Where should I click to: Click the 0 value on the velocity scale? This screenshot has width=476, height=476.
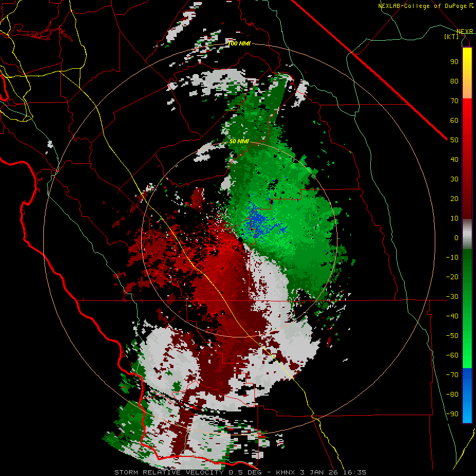coord(456,237)
